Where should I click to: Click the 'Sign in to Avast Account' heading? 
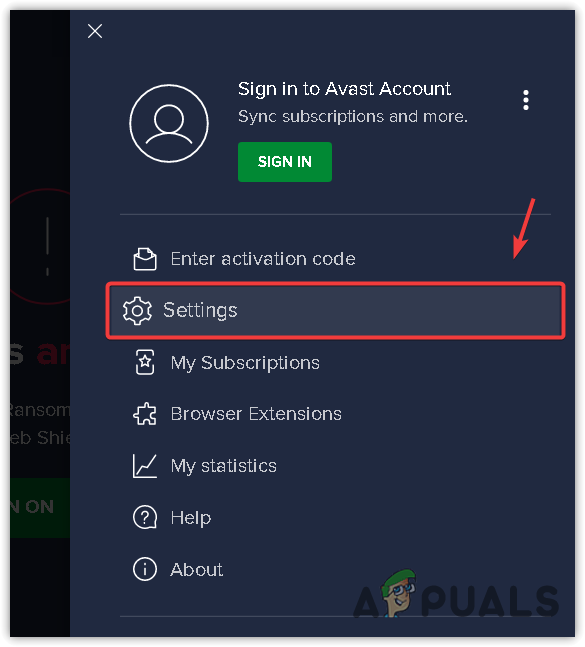point(344,89)
